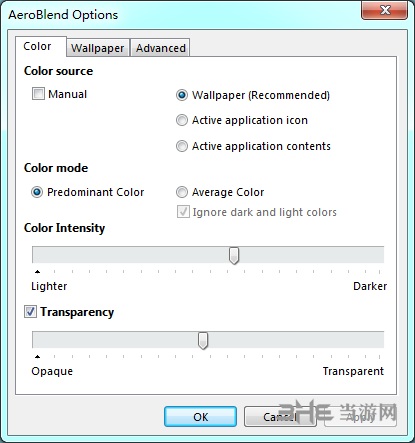Screen dimensions: 415x443
Task: Uncheck the Transparency checkbox
Action: click(30, 312)
